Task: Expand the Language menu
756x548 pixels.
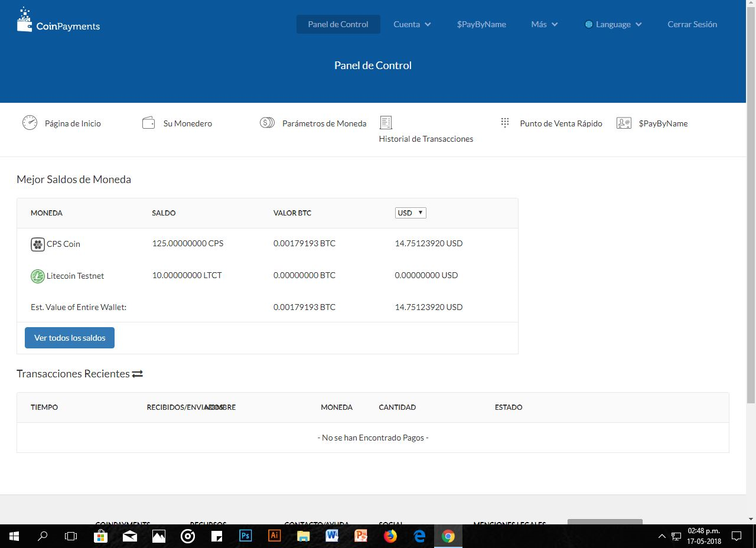Action: pos(613,24)
